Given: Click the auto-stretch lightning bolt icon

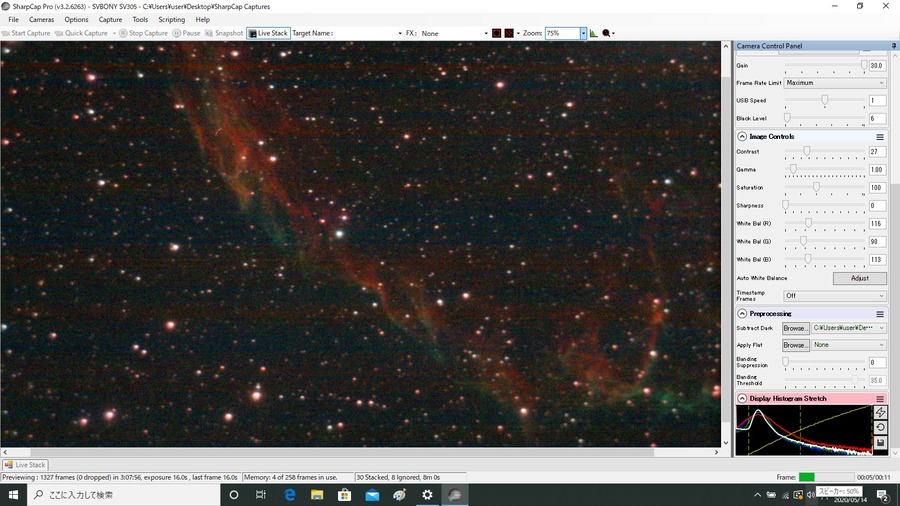Looking at the screenshot, I should pos(880,412).
